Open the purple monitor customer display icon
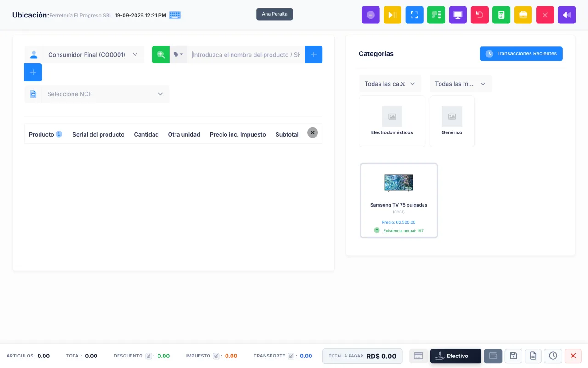588x368 pixels. (x=458, y=15)
